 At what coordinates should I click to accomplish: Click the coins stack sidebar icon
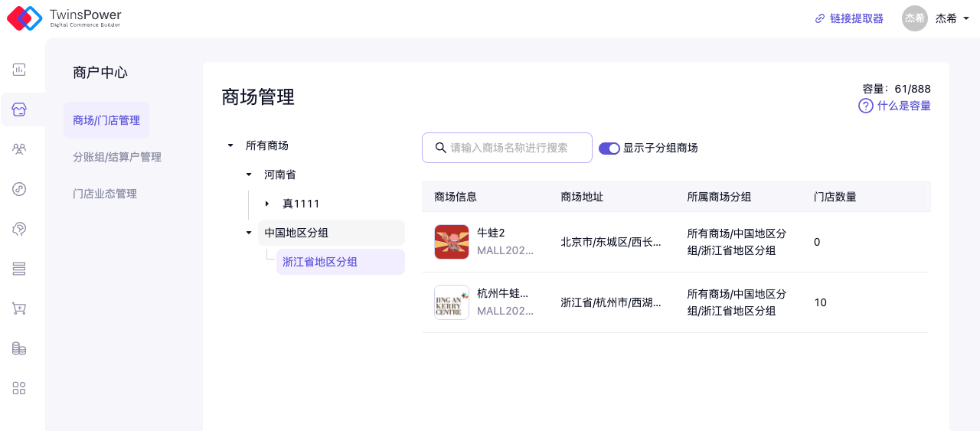[19, 348]
